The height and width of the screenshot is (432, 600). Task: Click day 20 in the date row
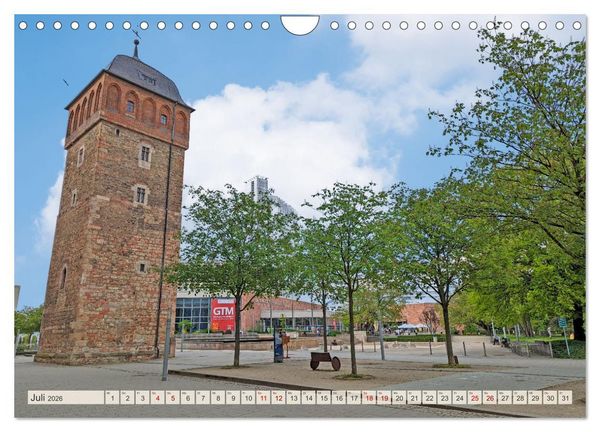click(399, 397)
